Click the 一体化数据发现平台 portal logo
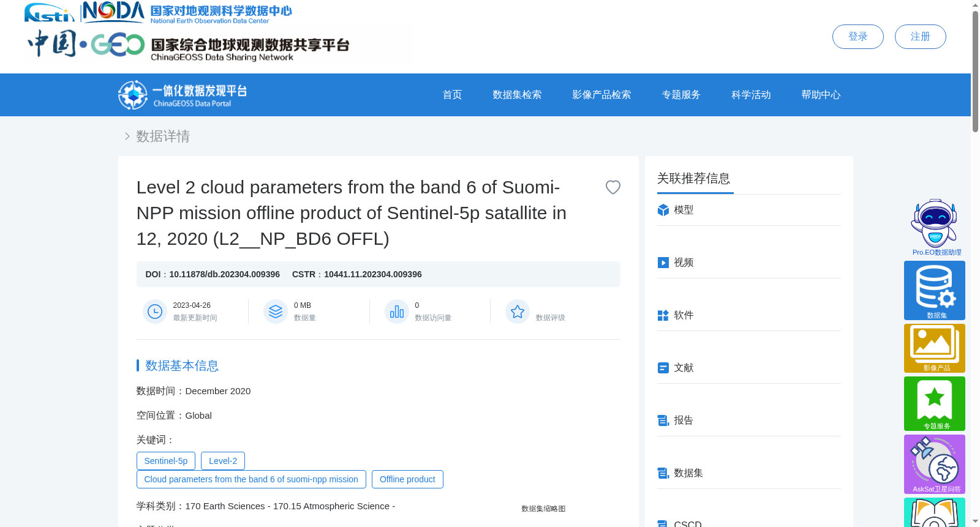This screenshot has height=527, width=980. (183, 95)
